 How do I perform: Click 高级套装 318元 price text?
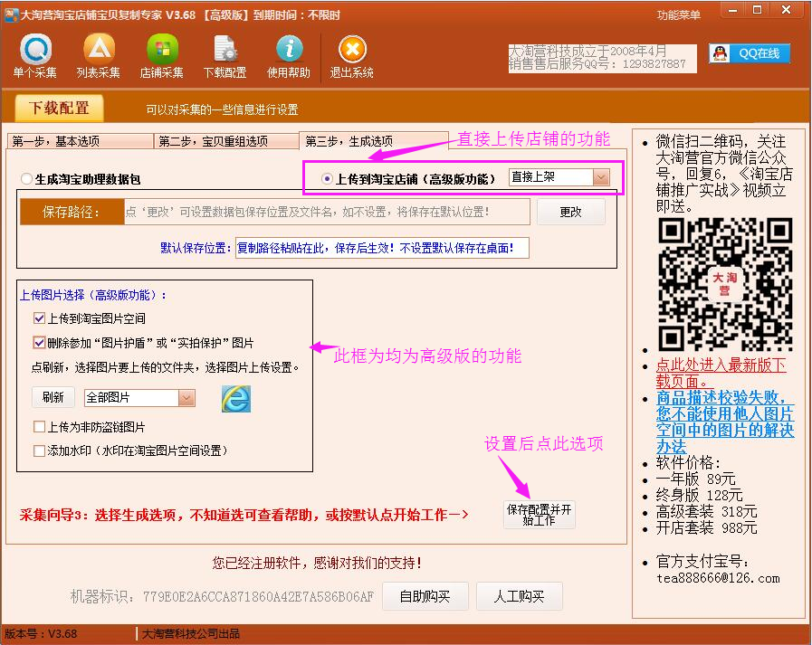[706, 512]
